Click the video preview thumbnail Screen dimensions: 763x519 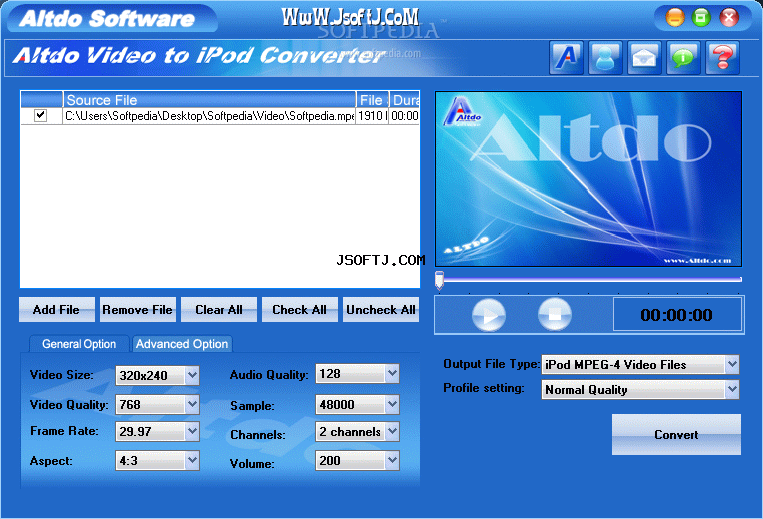pyautogui.click(x=588, y=179)
